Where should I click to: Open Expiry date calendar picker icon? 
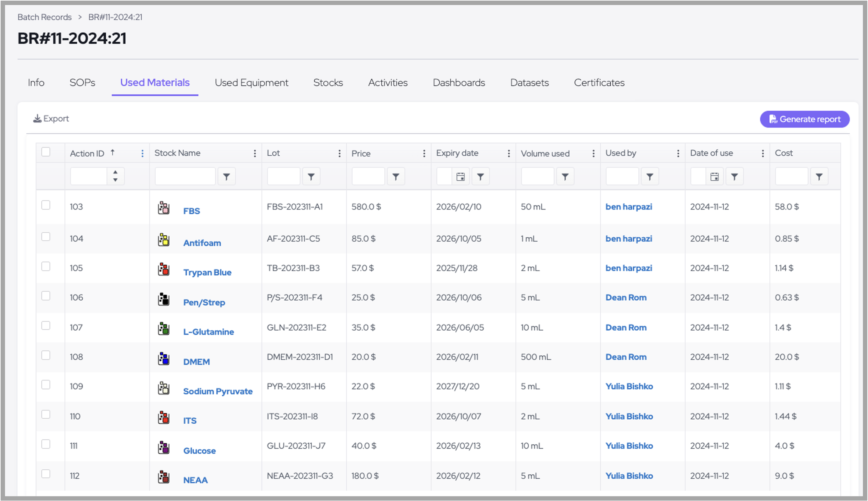pyautogui.click(x=460, y=177)
